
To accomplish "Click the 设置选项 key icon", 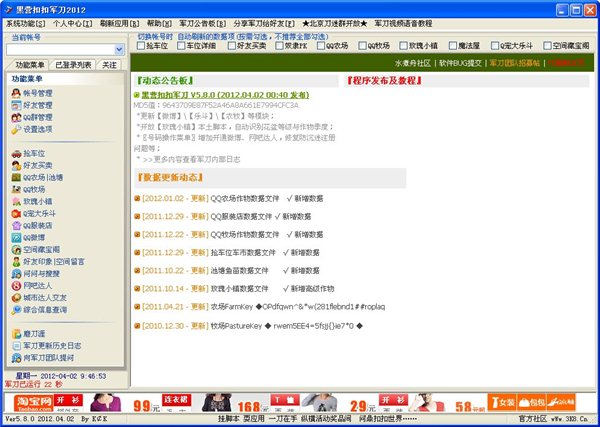I will 14,129.
